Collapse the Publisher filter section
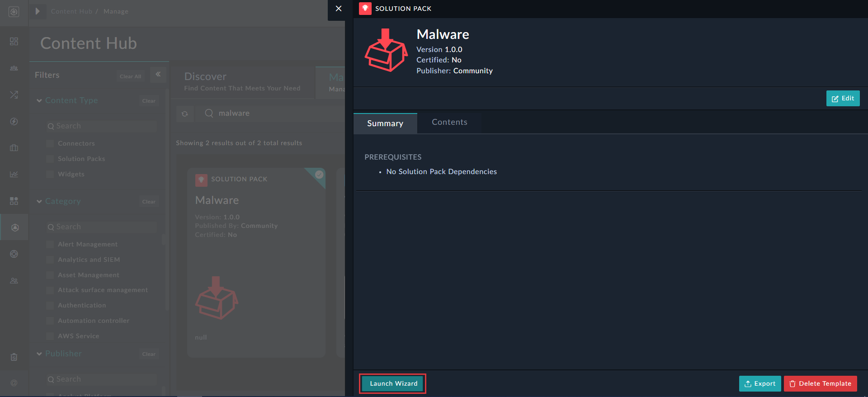The width and height of the screenshot is (868, 397). tap(39, 354)
